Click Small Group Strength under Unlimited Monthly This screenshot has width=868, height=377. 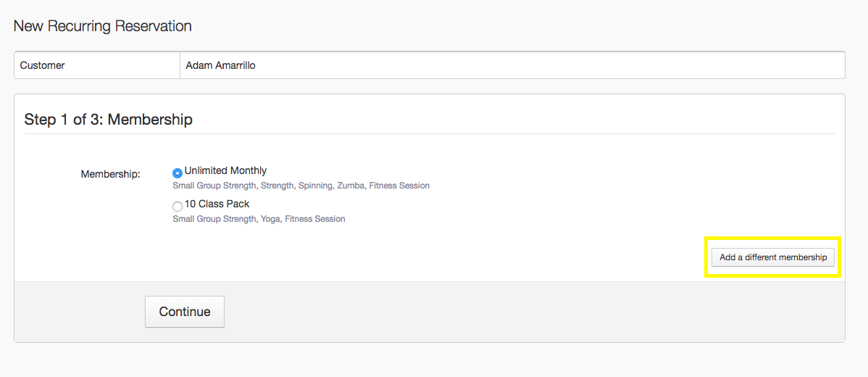214,186
